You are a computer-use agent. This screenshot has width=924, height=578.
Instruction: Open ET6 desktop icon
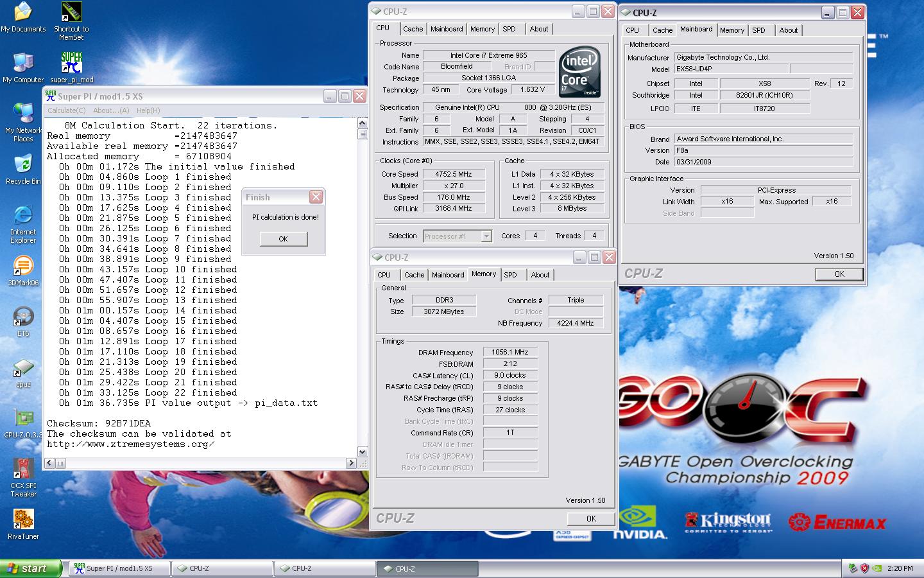coord(23,322)
